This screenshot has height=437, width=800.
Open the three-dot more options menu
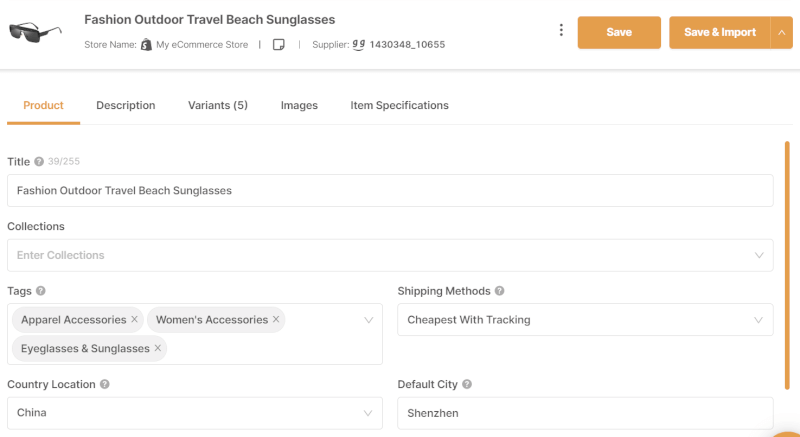point(561,30)
